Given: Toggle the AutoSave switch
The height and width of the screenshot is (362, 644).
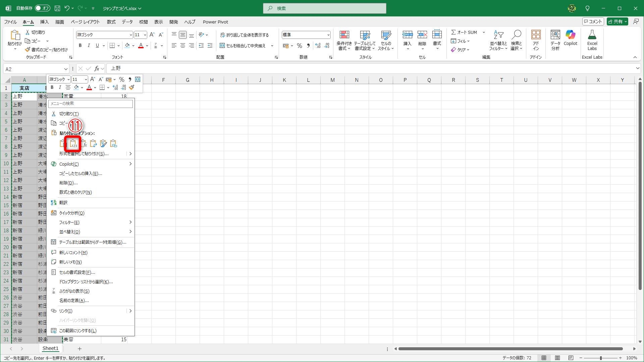Looking at the screenshot, I should click(42, 8).
